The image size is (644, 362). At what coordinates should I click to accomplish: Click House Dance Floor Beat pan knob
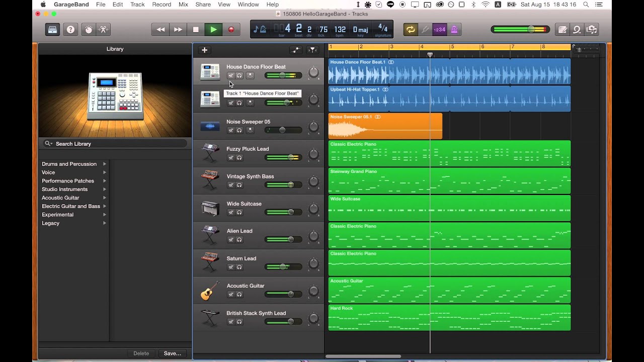click(313, 72)
